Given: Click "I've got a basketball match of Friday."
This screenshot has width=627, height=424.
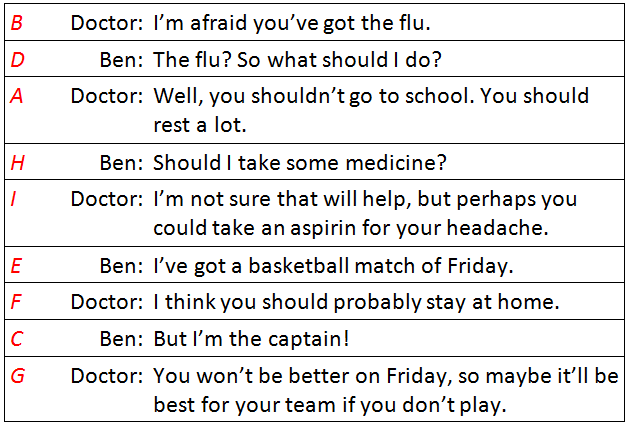Looking at the screenshot, I should click(334, 265).
